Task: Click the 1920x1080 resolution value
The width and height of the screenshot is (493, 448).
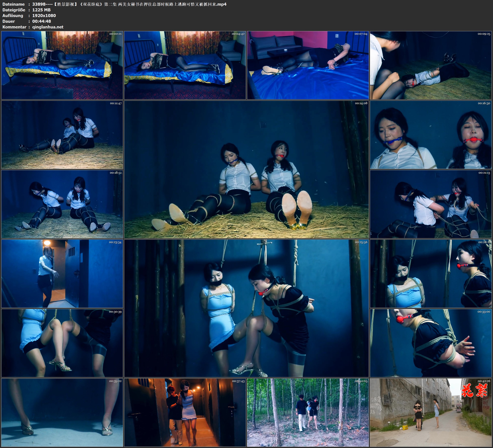Action: click(x=44, y=15)
